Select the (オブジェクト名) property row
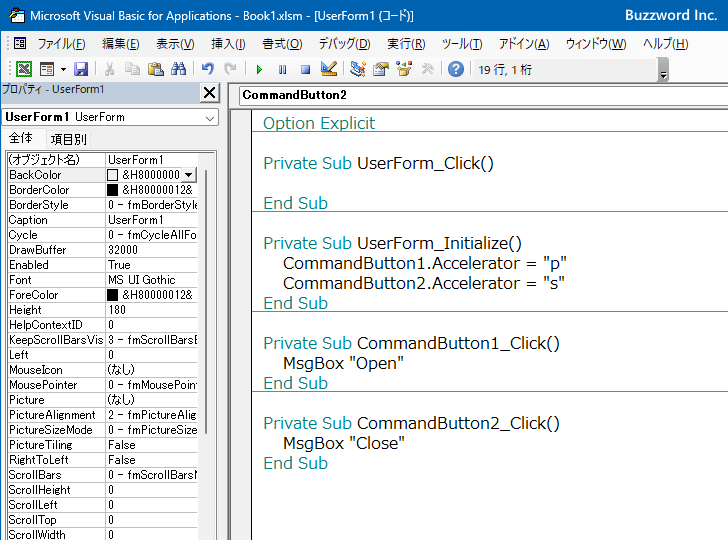 click(102, 160)
